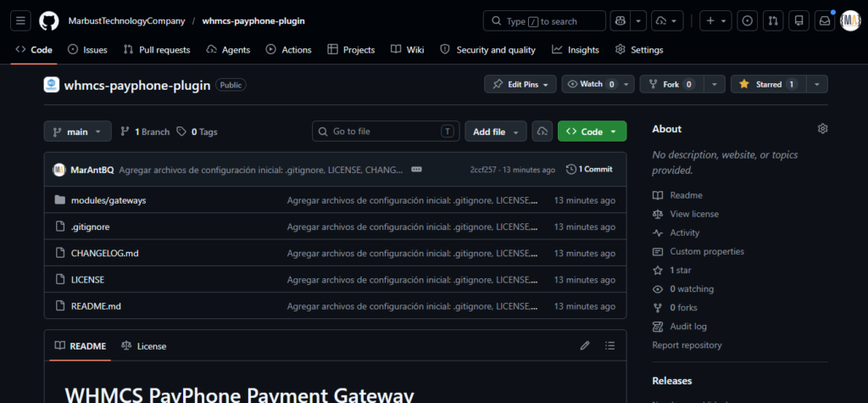The height and width of the screenshot is (403, 868).
Task: Open the About settings gear
Action: [x=822, y=129]
